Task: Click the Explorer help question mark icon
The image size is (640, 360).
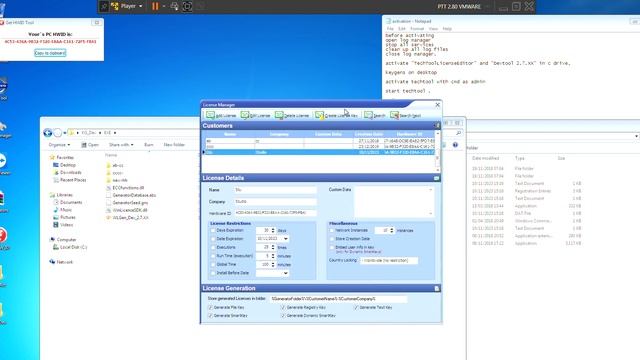Action: [455, 144]
